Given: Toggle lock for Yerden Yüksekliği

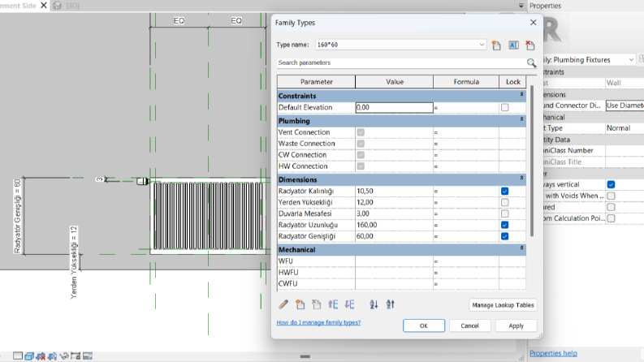Looking at the screenshot, I should [505, 202].
